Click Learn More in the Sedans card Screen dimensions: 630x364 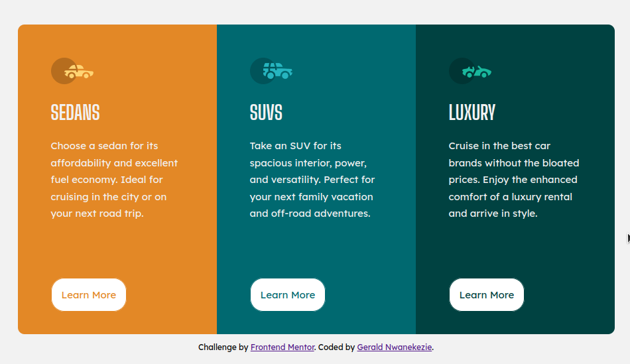click(89, 295)
